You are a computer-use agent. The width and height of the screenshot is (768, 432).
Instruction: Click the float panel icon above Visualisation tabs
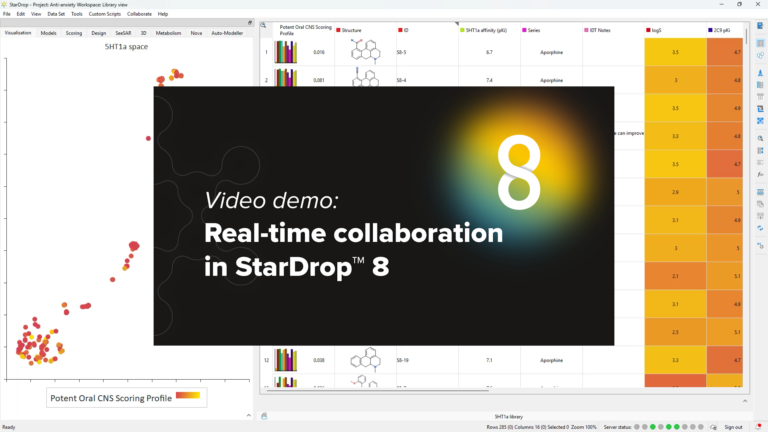point(248,22)
